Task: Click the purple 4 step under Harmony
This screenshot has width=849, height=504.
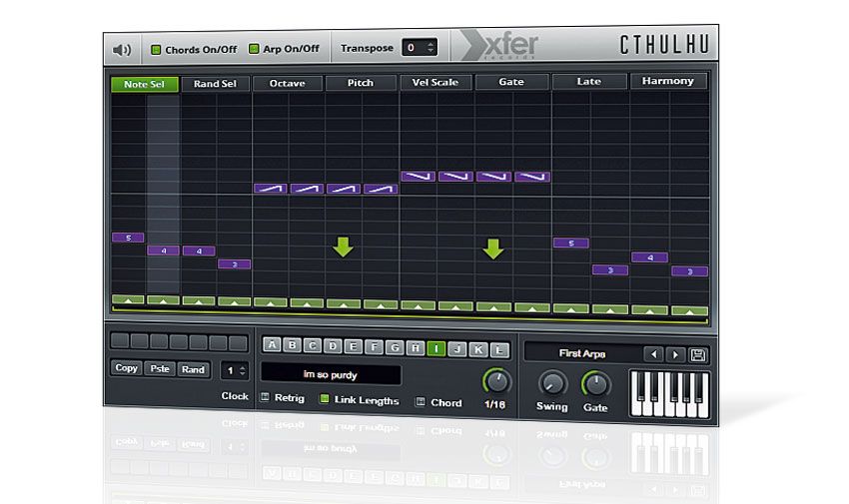Action: (x=650, y=257)
